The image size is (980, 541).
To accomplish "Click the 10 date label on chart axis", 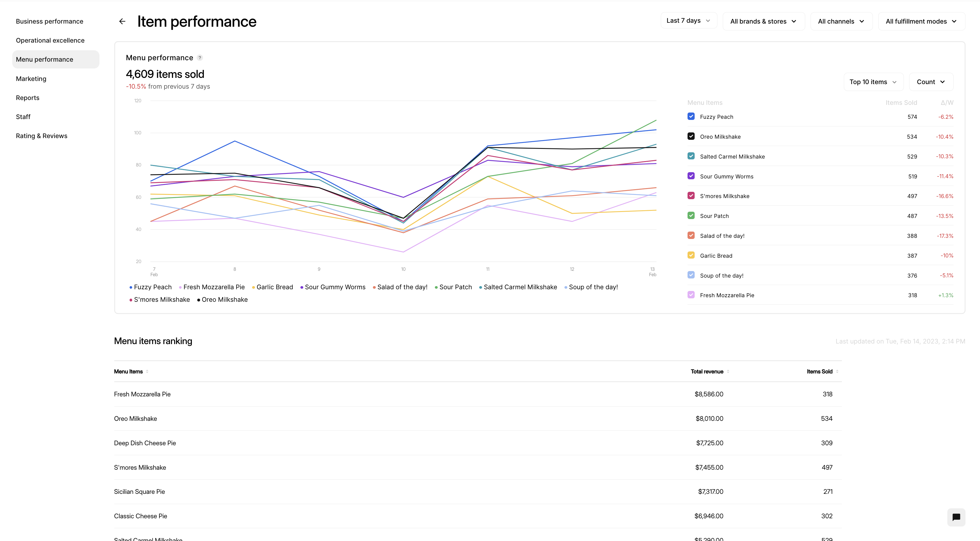I will click(403, 269).
